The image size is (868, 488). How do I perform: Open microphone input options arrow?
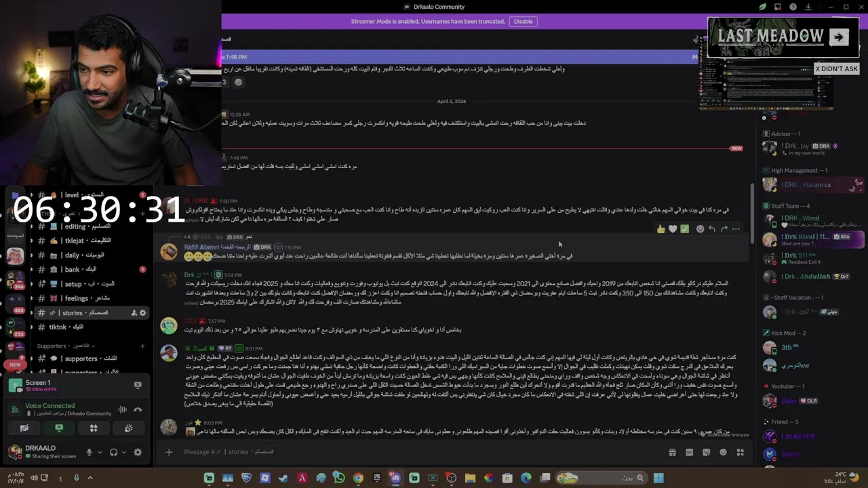[100, 452]
